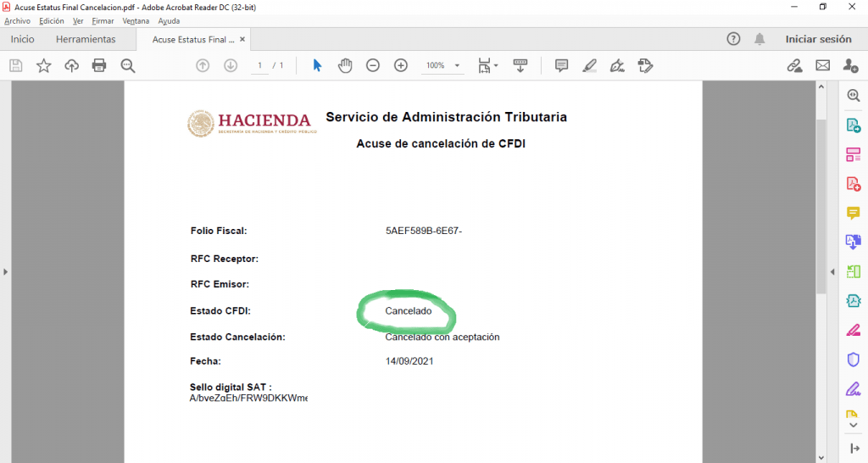
Task: Zoom in with the plus icon
Action: (x=401, y=66)
